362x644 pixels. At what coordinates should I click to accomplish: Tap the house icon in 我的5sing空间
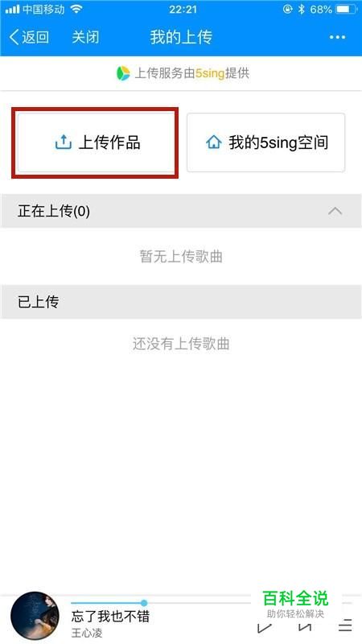pos(213,142)
